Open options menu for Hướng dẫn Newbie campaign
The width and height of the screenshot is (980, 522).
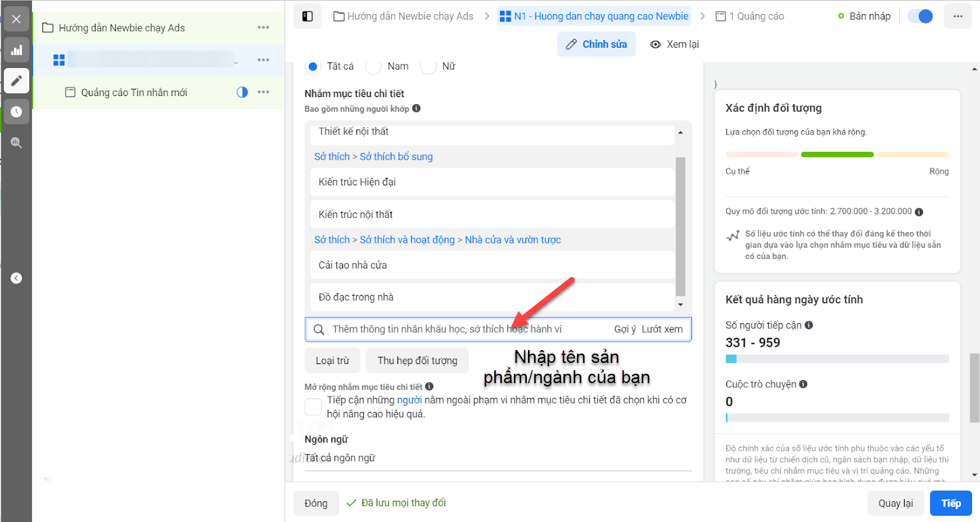tap(263, 28)
